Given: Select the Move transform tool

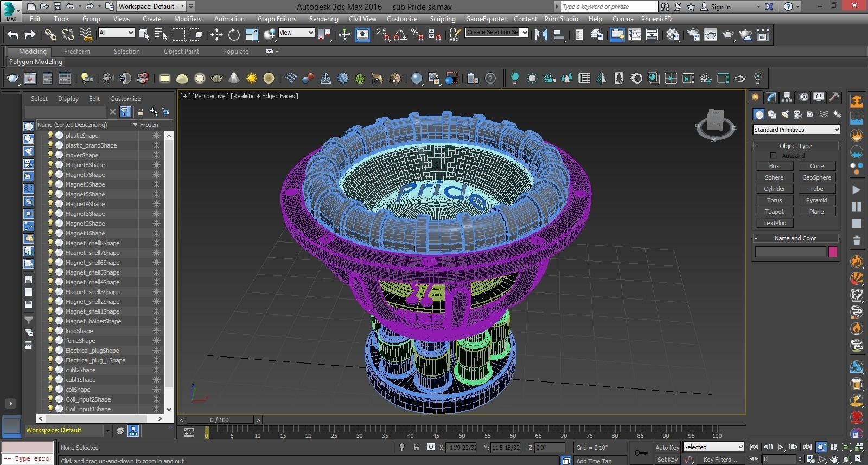Looking at the screenshot, I should 216,35.
